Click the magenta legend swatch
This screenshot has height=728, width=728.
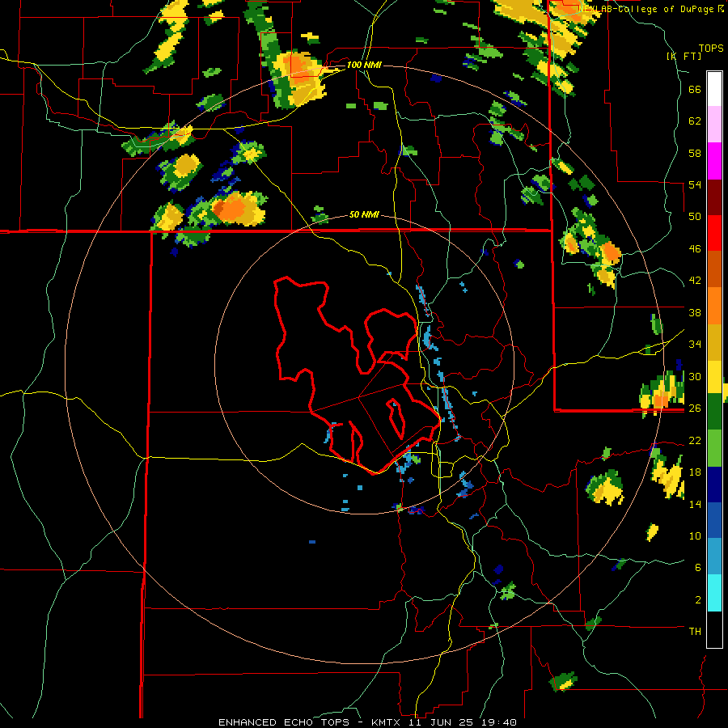coord(714,161)
